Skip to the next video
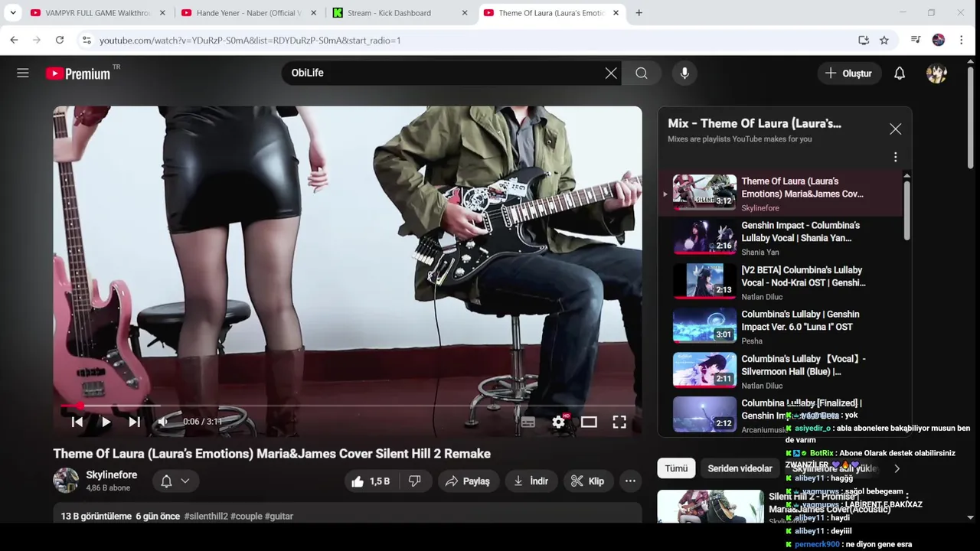The height and width of the screenshot is (551, 980). (x=134, y=422)
